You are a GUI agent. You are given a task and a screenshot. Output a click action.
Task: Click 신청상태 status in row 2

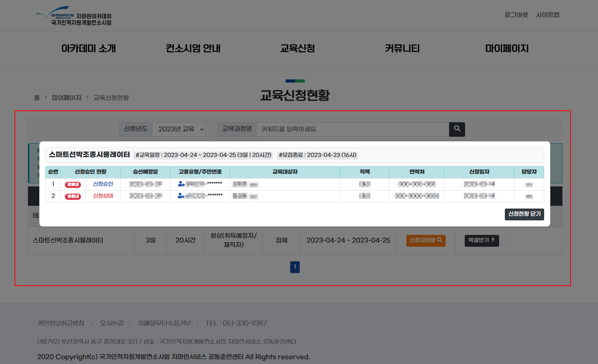(x=103, y=196)
